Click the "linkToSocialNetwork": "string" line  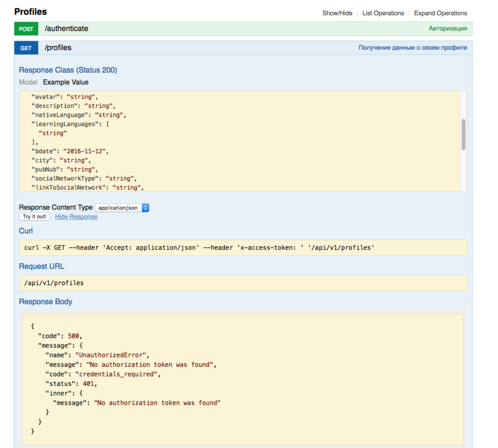pos(88,188)
